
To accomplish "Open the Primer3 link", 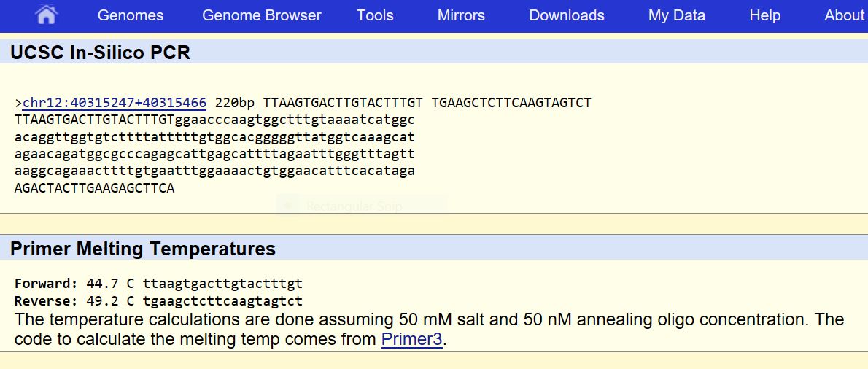I will click(x=411, y=340).
